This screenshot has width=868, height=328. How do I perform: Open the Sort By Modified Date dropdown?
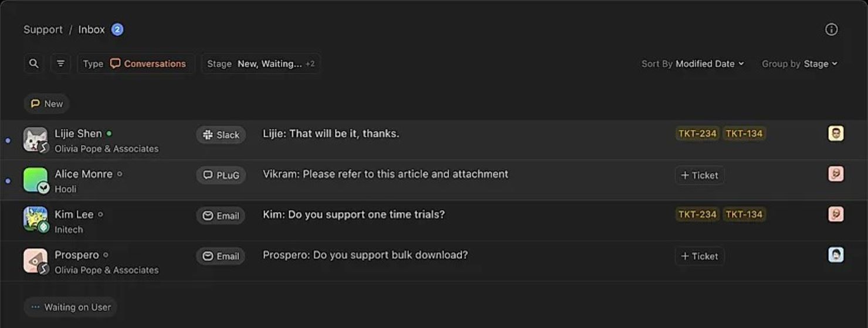693,64
